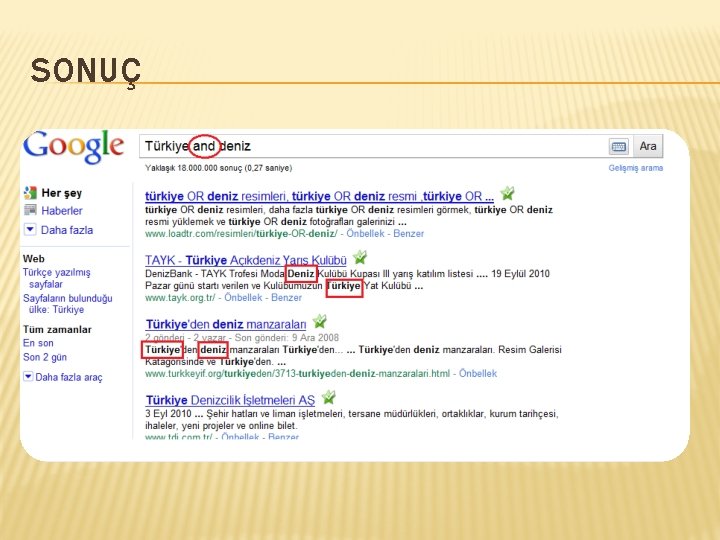Open Türkiye Denizcilik İşletmeleri AŞ result
Viewport: 720px width, 540px height.
pyautogui.click(x=230, y=400)
